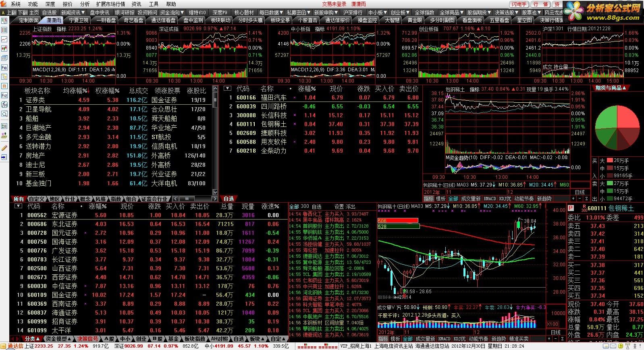Select the 行业 sector category tab
The height and width of the screenshot is (350, 644).
69,199
